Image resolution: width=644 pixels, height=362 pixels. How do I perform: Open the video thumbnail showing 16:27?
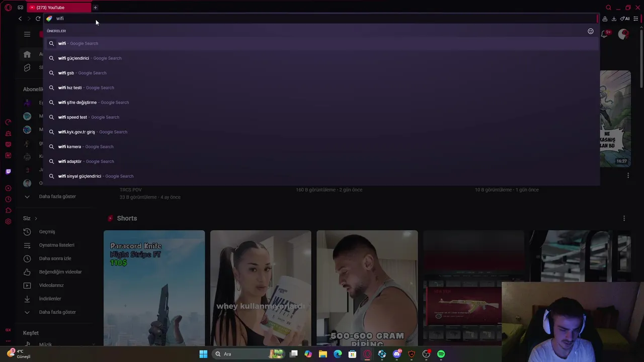click(615, 119)
